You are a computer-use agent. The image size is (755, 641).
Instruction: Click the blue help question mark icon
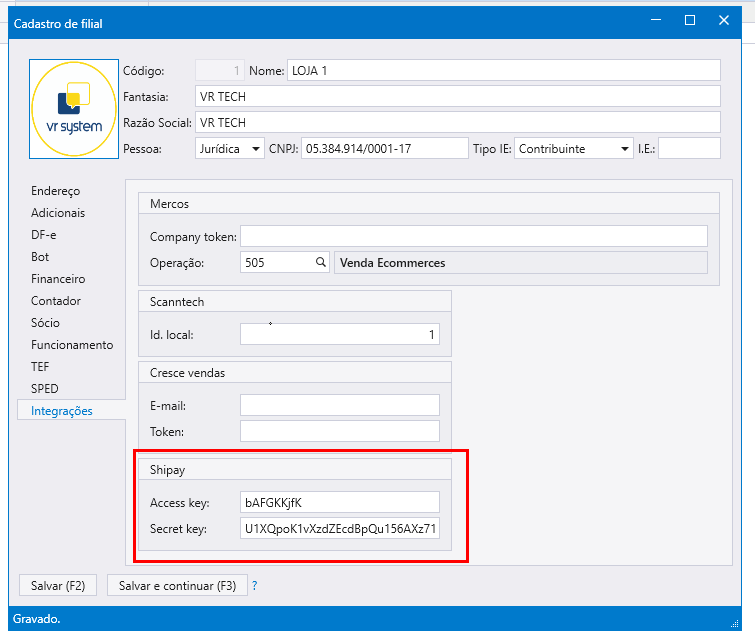[254, 586]
